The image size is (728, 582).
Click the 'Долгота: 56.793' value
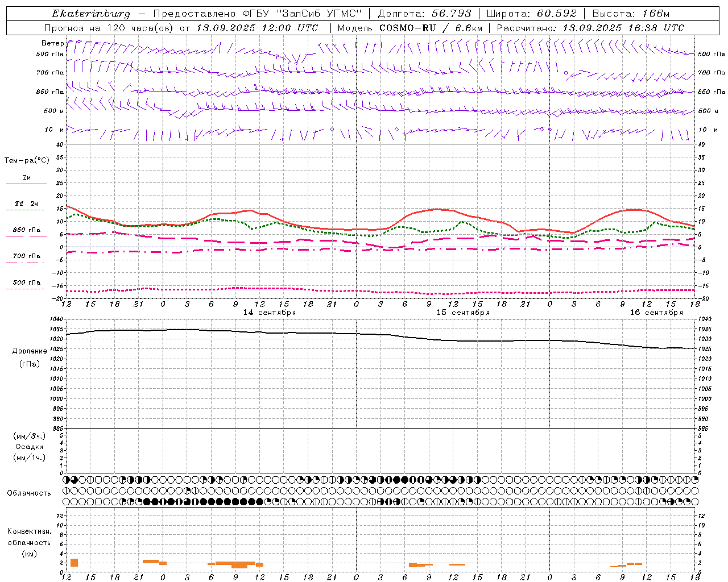tap(425, 14)
